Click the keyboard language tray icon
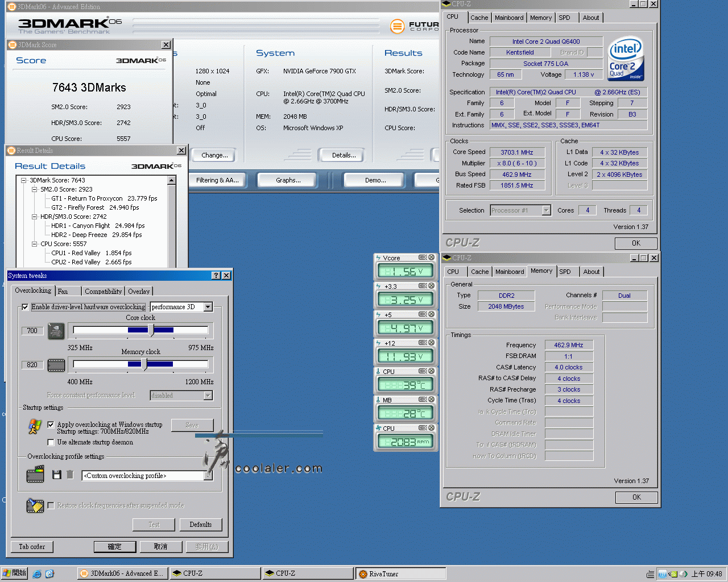 click(x=650, y=574)
